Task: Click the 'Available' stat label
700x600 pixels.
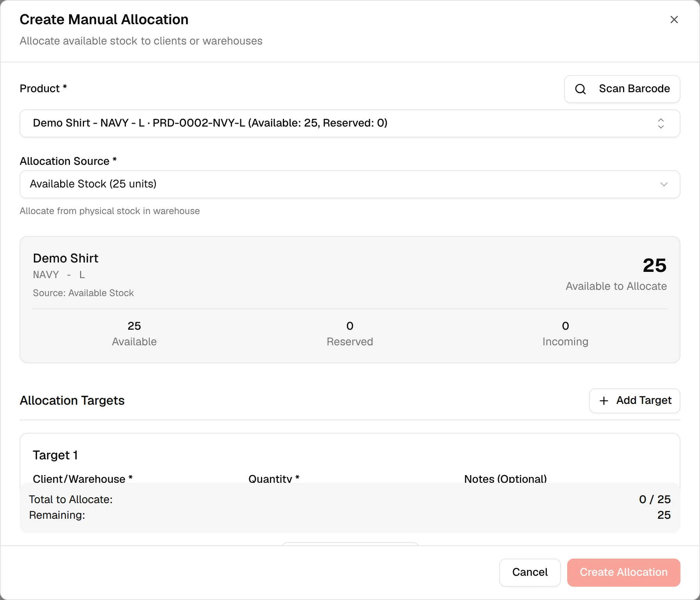Action: [x=134, y=342]
